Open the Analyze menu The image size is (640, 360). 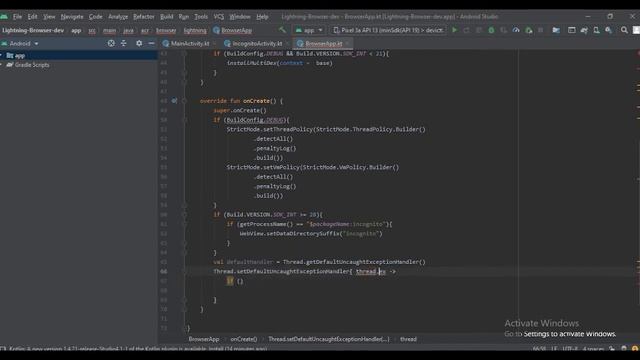118,17
